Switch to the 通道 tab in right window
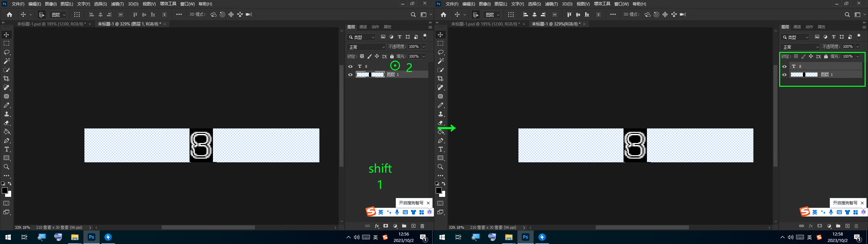 click(x=797, y=27)
